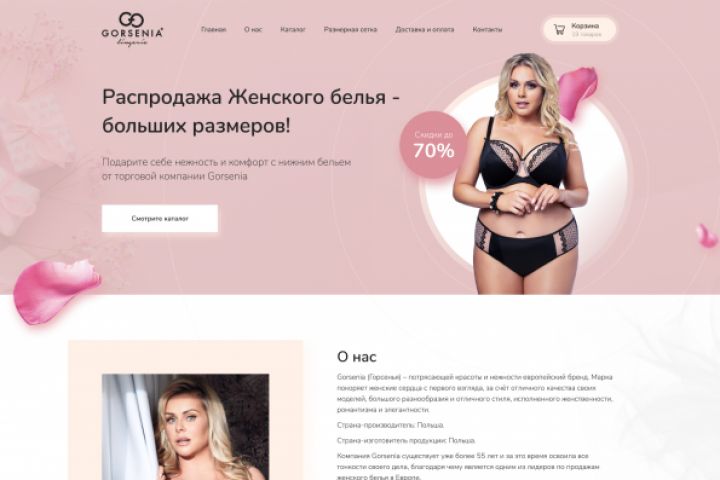Open the Корзина cart button
This screenshot has width=720, height=480.
[x=579, y=29]
